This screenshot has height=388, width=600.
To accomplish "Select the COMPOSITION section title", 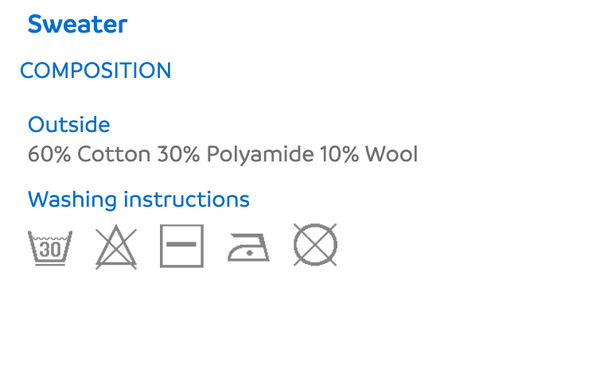I will pyautogui.click(x=95, y=70).
